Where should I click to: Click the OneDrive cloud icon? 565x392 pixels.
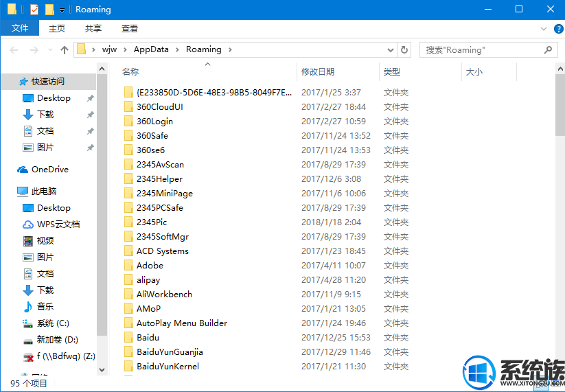(23, 170)
